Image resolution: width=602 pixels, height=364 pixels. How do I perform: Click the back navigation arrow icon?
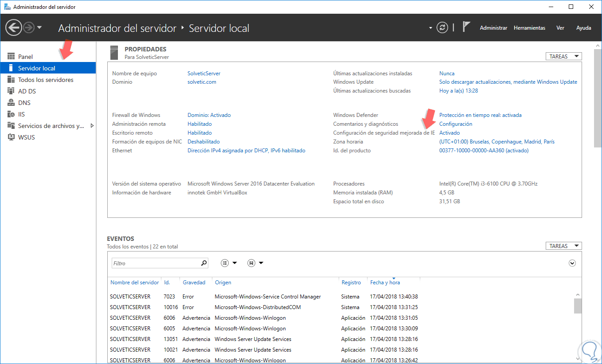(14, 28)
